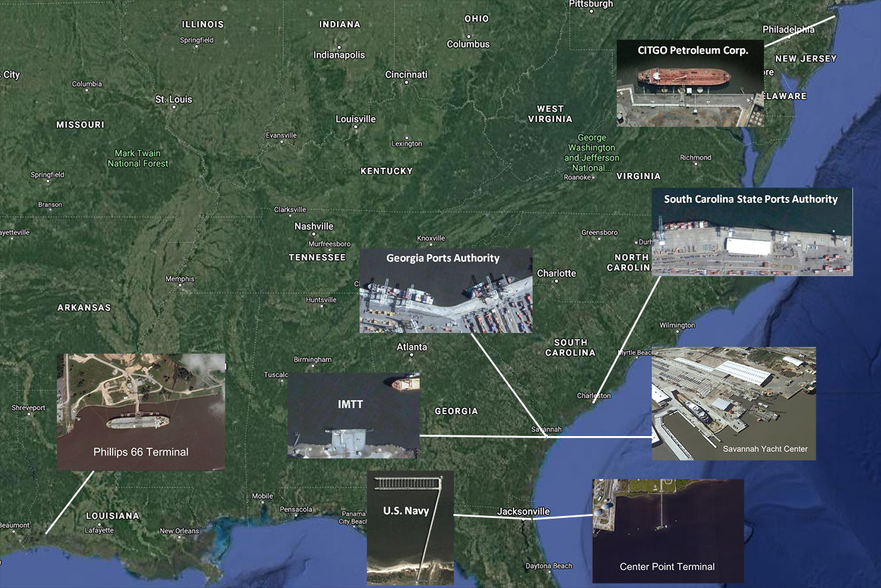Click the Mobile city label
The height and width of the screenshot is (588, 881).
[262, 496]
